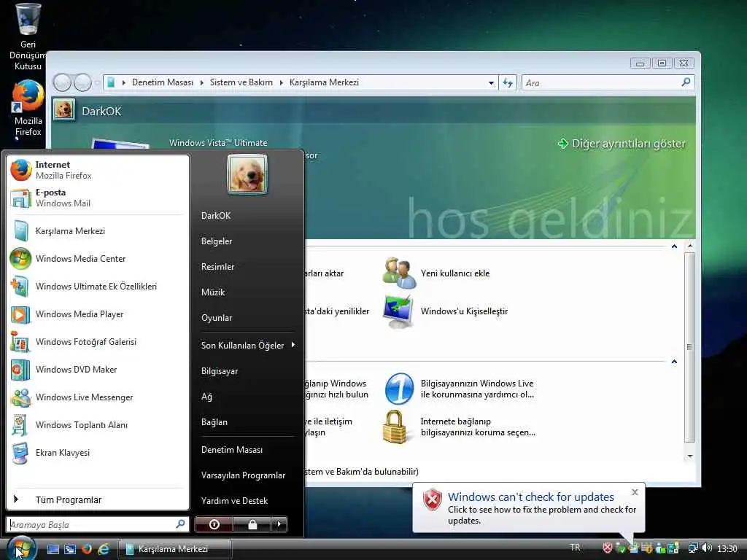This screenshot has height=560, width=747.
Task: Launch Windows DVD Maker
Action: [x=98, y=370]
